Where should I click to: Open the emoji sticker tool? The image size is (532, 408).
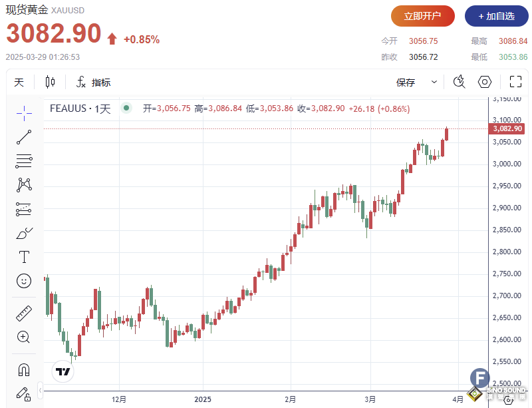pyautogui.click(x=24, y=280)
